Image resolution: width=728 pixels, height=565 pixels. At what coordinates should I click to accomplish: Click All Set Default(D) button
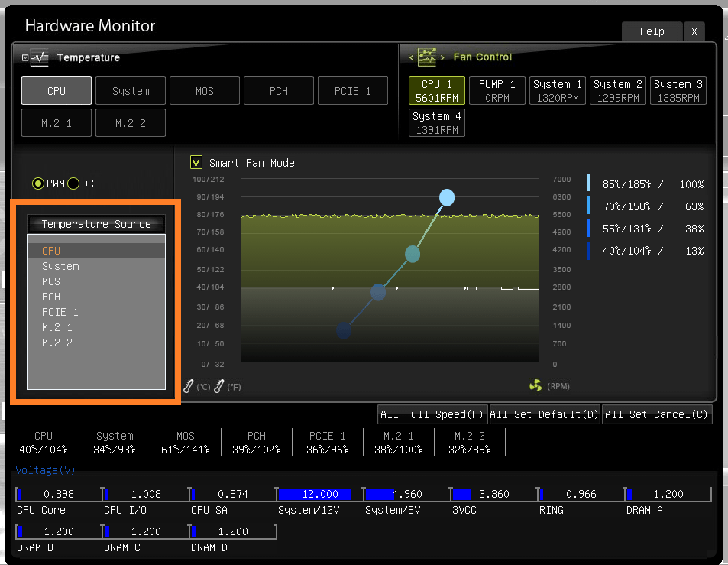coord(544,414)
